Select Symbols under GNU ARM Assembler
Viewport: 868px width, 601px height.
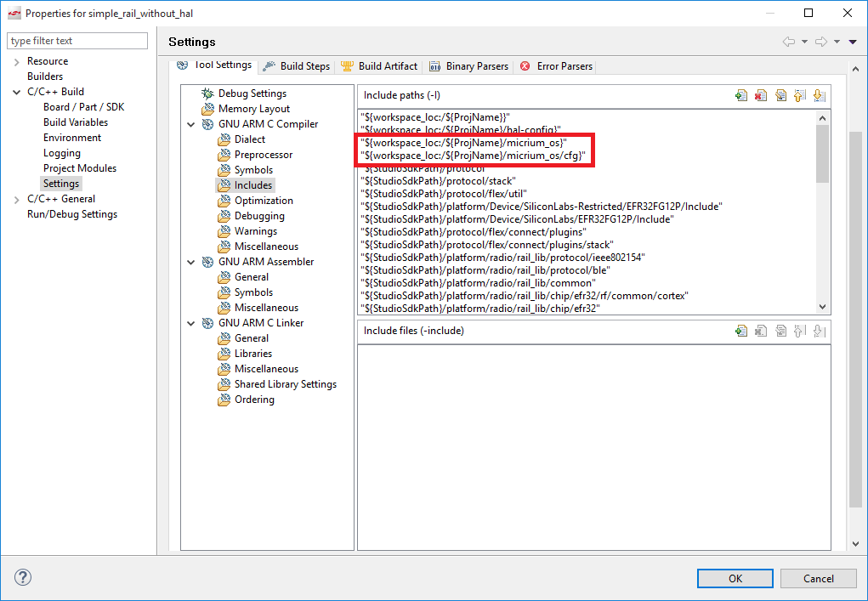pos(253,292)
